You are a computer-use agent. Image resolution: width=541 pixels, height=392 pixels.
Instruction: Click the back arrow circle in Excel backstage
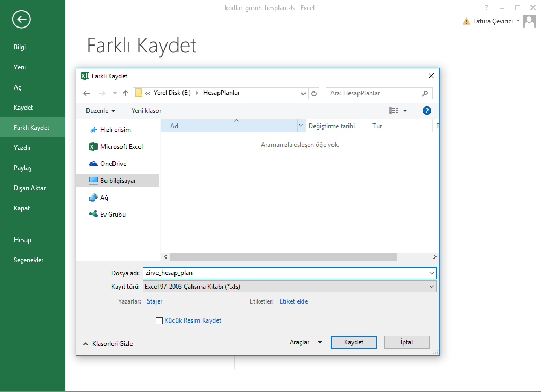click(x=21, y=20)
